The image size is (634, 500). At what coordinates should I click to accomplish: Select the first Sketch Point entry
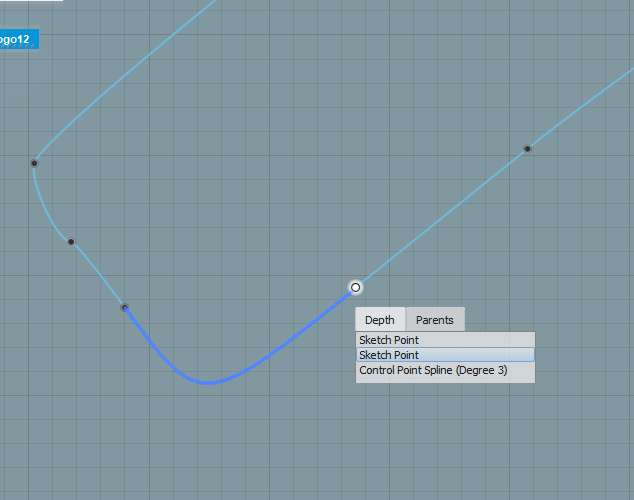(x=445, y=340)
